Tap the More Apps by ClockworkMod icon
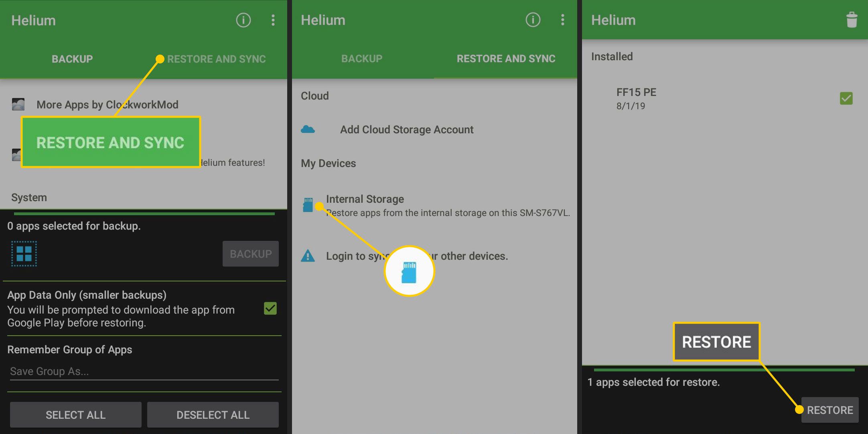Screen dimensions: 868x434 [18, 104]
